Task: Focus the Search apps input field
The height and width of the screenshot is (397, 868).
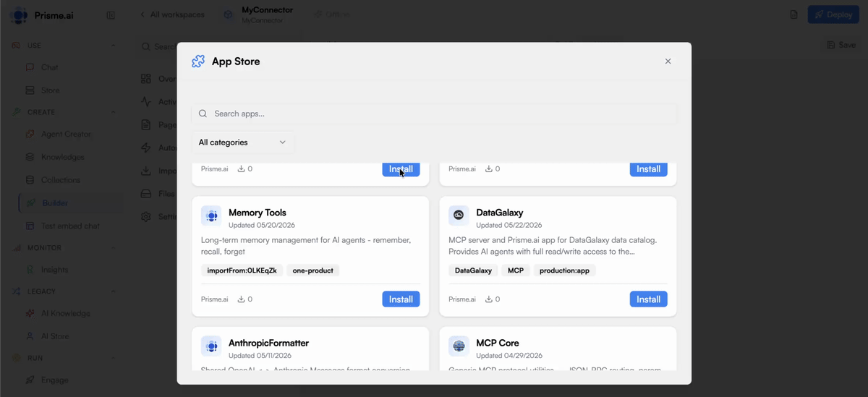Action: pyautogui.click(x=434, y=114)
